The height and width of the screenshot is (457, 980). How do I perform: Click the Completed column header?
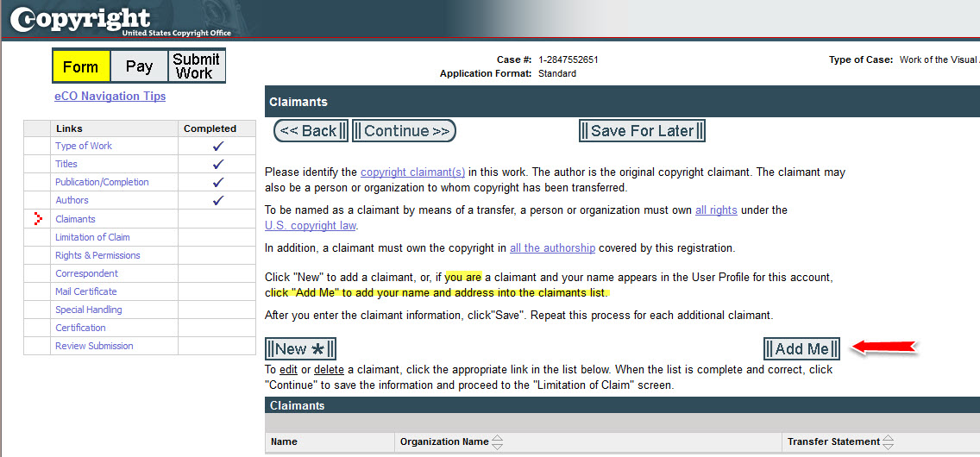pos(210,128)
